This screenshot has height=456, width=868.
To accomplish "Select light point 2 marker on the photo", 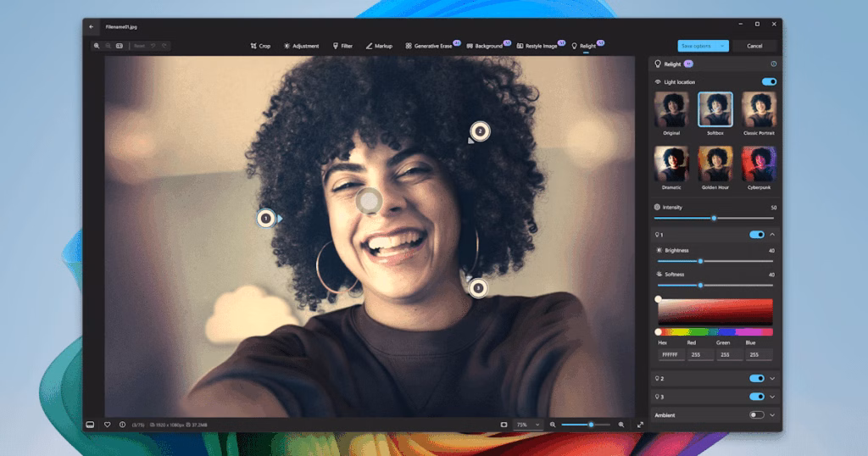I will pos(480,131).
